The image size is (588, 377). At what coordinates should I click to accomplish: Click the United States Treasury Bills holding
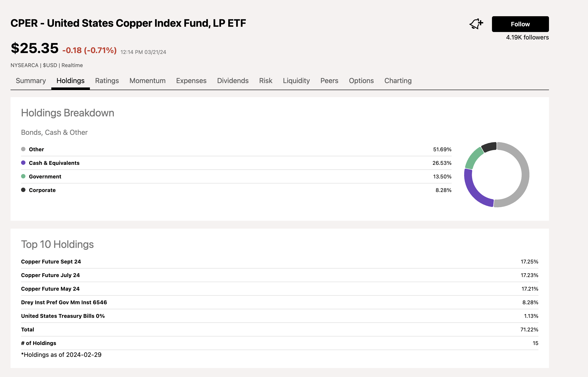tap(63, 316)
